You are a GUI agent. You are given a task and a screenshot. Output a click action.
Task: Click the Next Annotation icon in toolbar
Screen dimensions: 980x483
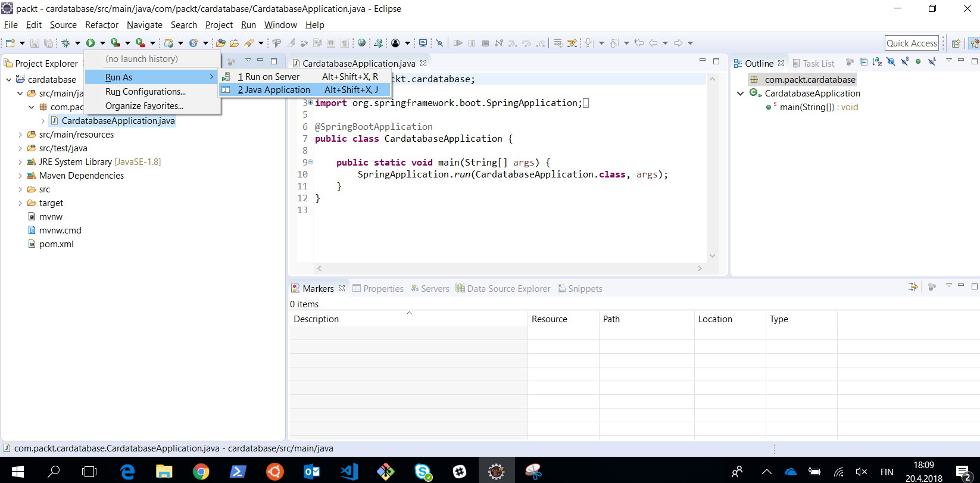coord(589,43)
